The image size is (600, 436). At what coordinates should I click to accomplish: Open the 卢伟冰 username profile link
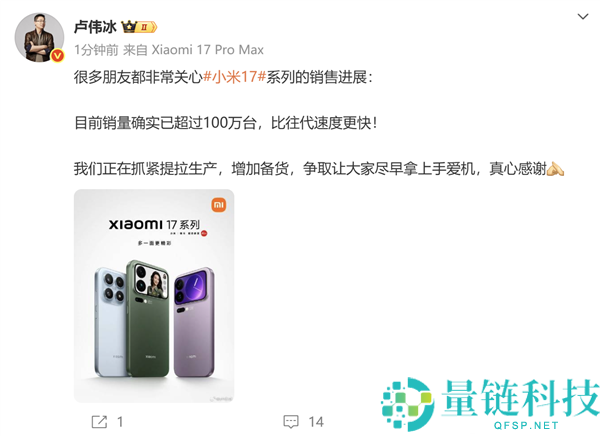tap(95, 27)
